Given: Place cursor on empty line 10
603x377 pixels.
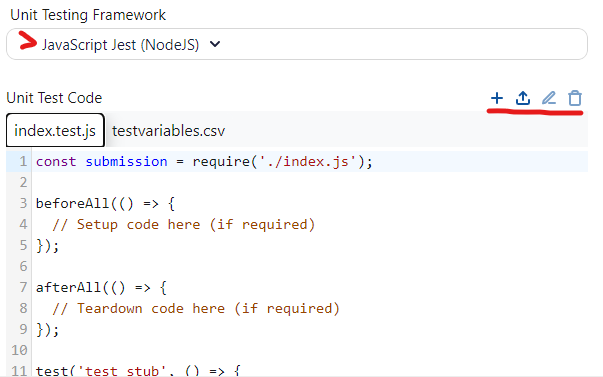Looking at the screenshot, I should [311, 350].
